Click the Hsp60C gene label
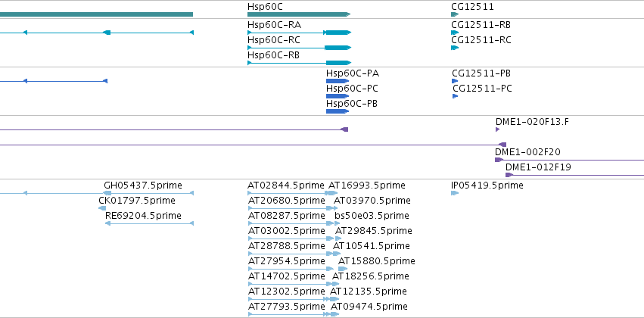Viewport: 644px width, 318px height. pyautogui.click(x=265, y=7)
